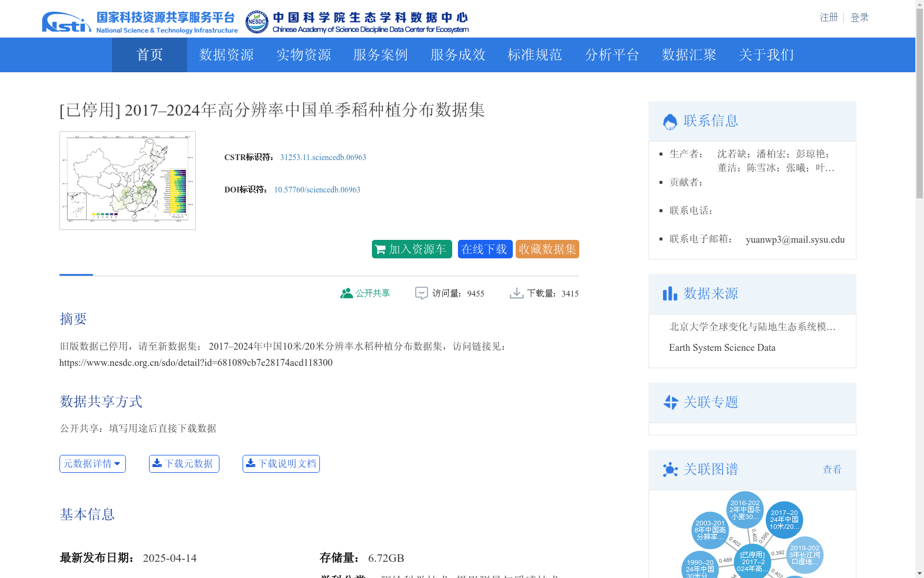Open the 标准规范 menu
Screen dimensions: 924x578
tap(535, 55)
